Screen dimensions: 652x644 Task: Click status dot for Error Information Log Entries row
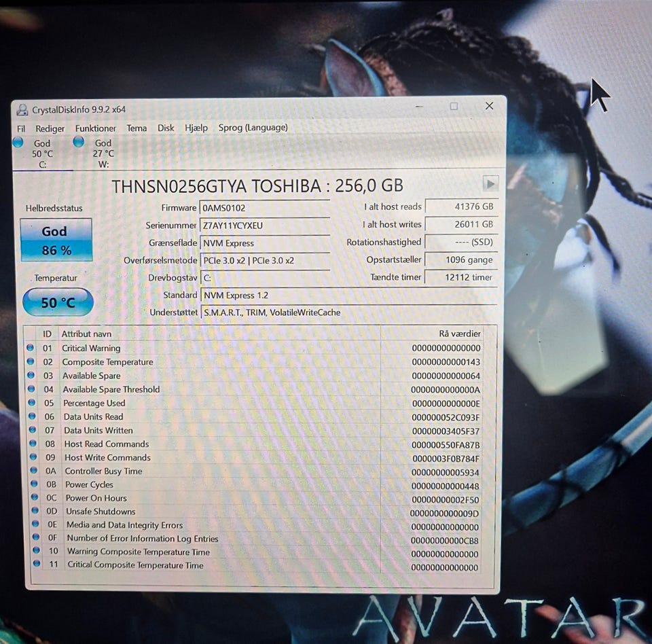36,537
